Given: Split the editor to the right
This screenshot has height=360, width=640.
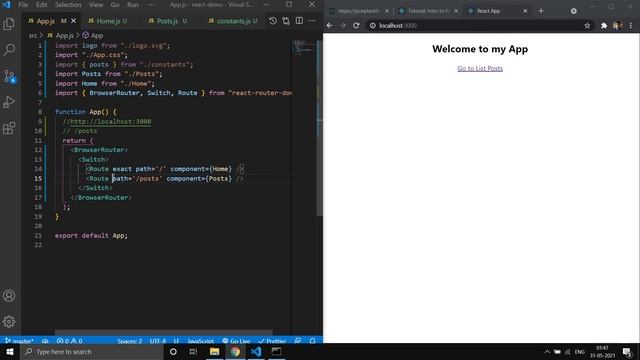Looking at the screenshot, I should 299,20.
